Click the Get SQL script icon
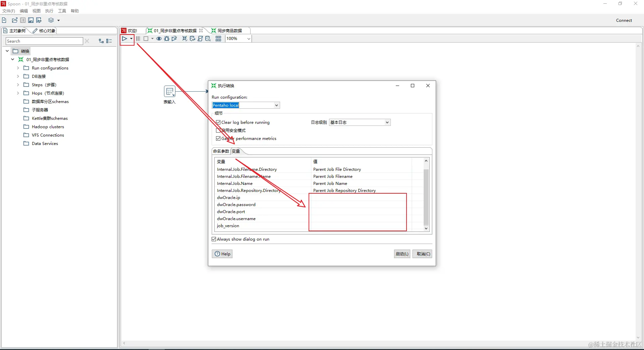This screenshot has height=350, width=644. (x=200, y=39)
